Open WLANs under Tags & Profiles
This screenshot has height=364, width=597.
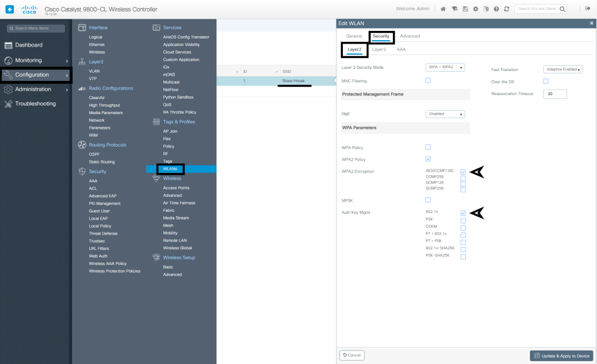point(170,169)
